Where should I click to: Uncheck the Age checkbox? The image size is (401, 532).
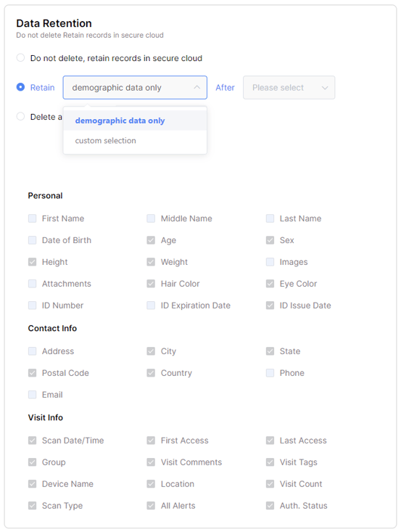click(151, 240)
